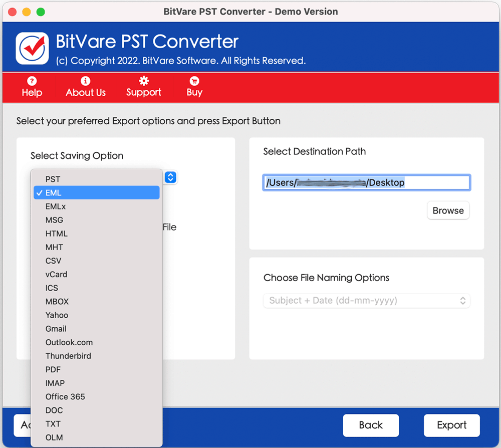Image resolution: width=501 pixels, height=448 pixels.
Task: Pick Gmail from the saving options
Action: [56, 329]
